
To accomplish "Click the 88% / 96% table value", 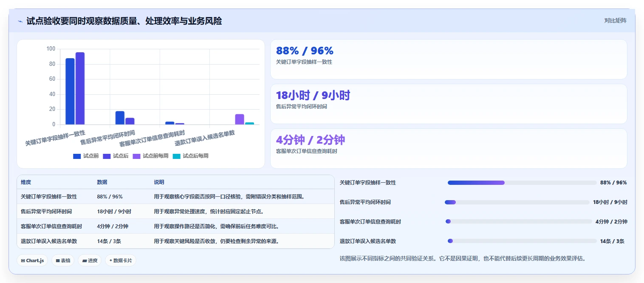I will [x=110, y=197].
